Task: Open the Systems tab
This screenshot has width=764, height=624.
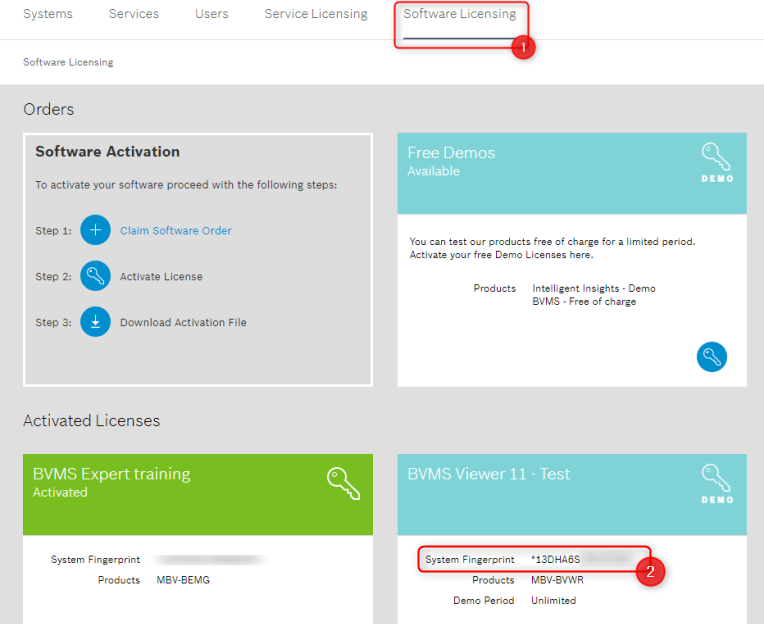Action: (47, 14)
